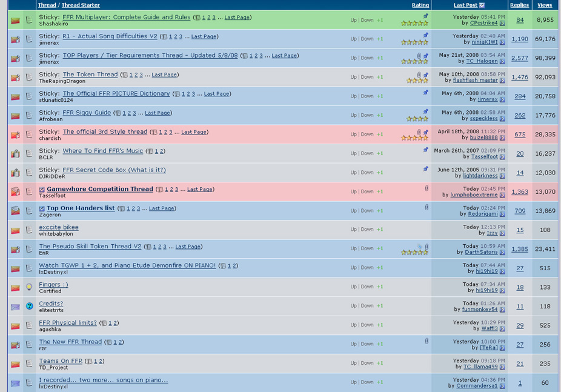Open FFR Multiplayer: Complete Guide and Rules thread

tap(126, 17)
